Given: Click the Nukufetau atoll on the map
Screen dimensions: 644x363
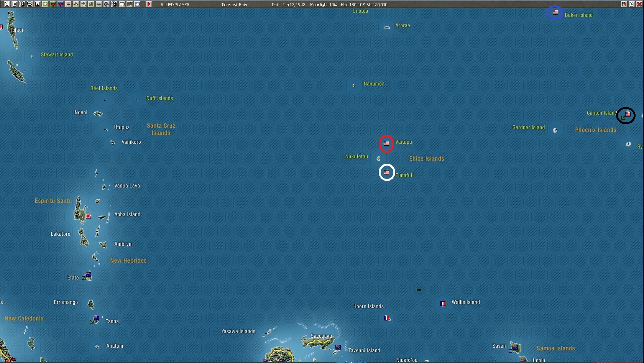Looking at the screenshot, I should (x=379, y=158).
